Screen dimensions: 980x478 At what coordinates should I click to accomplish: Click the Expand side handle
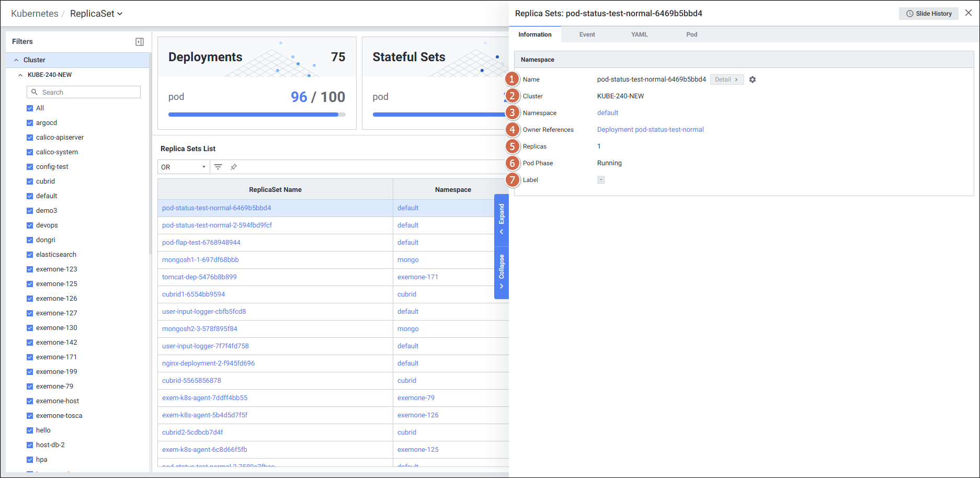[x=502, y=219]
